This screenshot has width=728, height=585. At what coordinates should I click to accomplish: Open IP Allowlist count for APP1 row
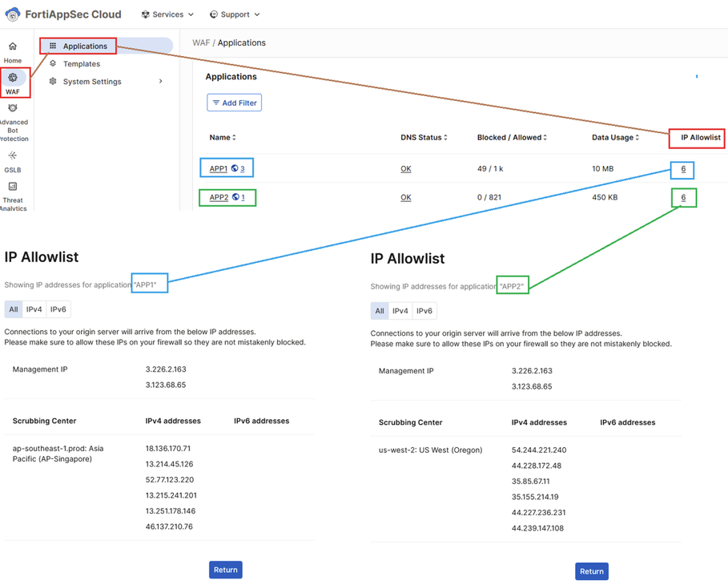683,169
